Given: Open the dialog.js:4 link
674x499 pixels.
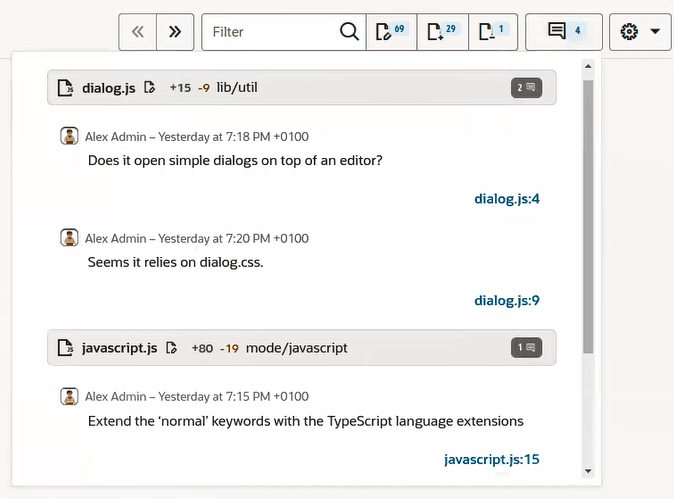Looking at the screenshot, I should point(507,199).
